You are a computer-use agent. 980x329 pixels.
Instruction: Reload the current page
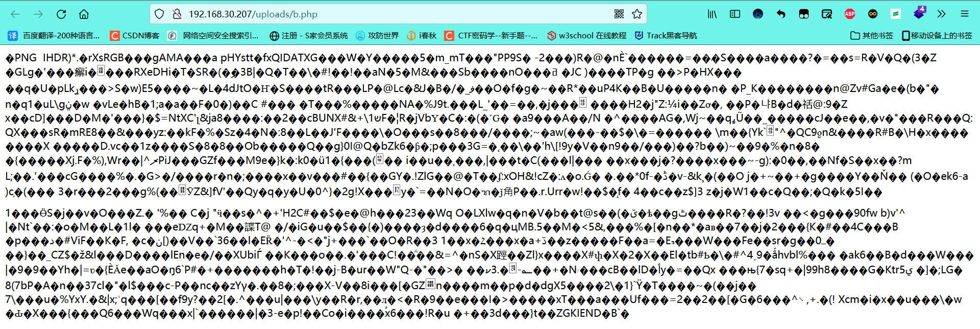61,14
